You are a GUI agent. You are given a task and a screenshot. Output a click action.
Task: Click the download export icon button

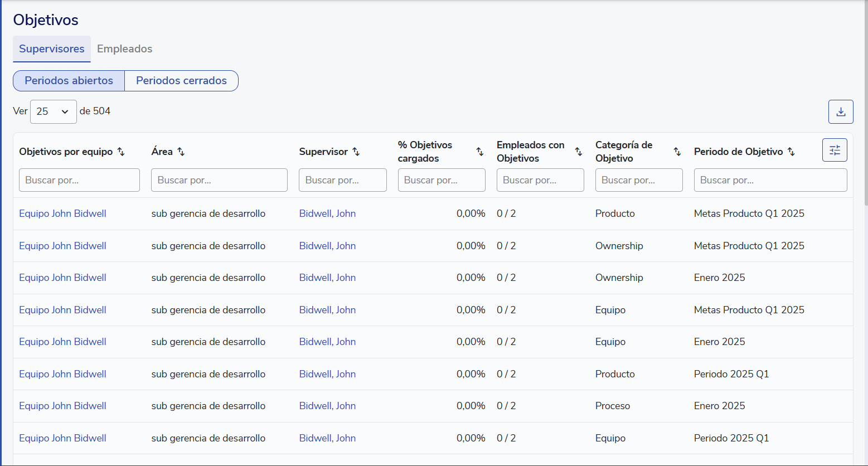click(x=841, y=112)
